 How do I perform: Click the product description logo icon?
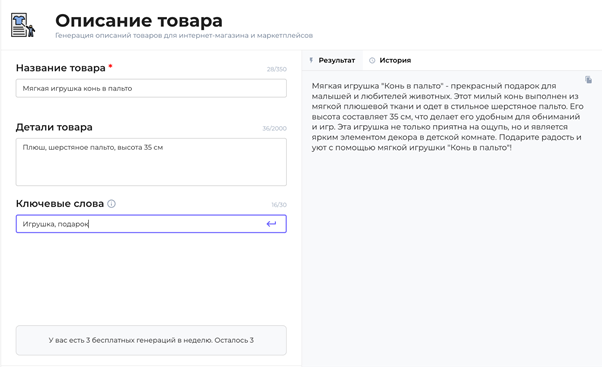click(x=23, y=25)
